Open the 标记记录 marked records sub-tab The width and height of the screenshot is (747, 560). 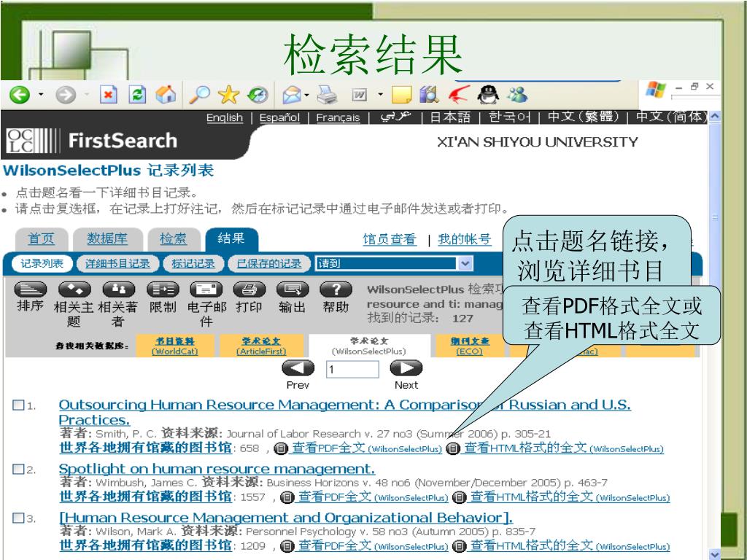point(193,263)
